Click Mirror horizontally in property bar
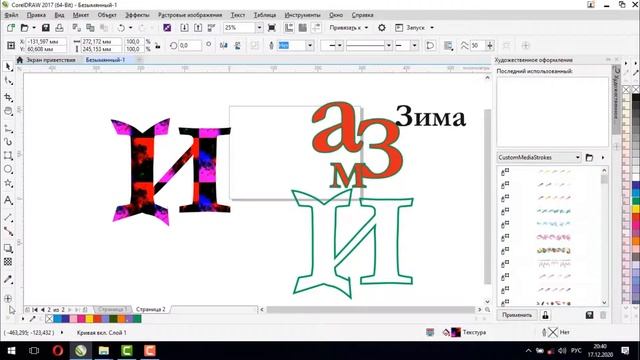 224,46
